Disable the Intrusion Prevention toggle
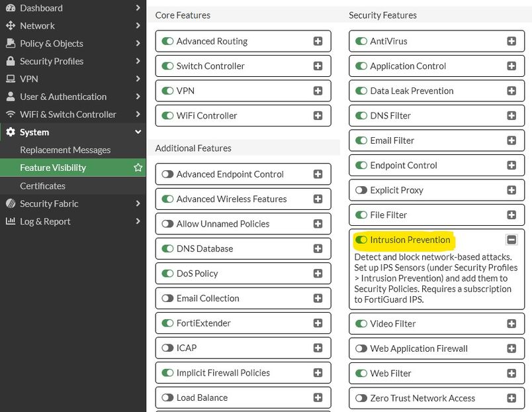The height and width of the screenshot is (412, 532). click(x=361, y=240)
